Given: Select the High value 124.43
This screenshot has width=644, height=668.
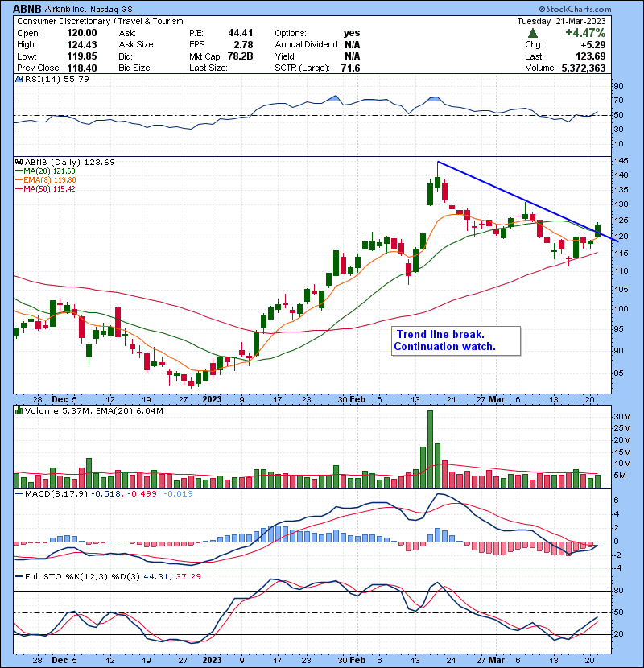Looking at the screenshot, I should click(82, 45).
